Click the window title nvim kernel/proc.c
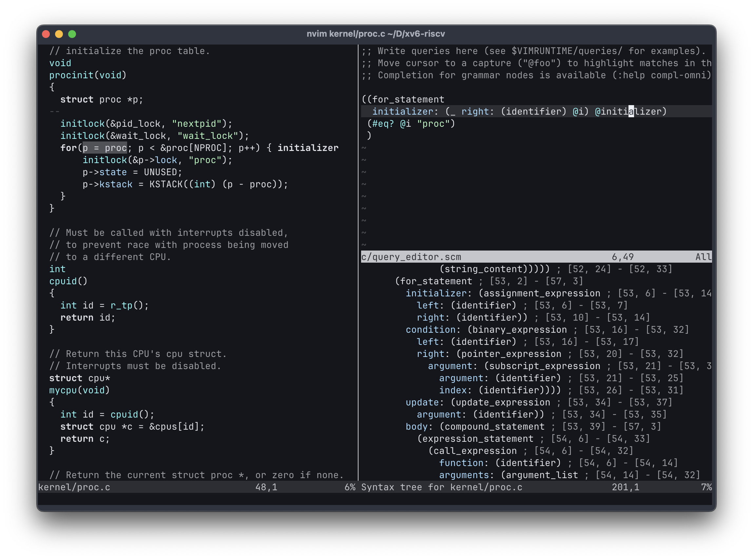Viewport: 753px width, 560px height. (376, 34)
